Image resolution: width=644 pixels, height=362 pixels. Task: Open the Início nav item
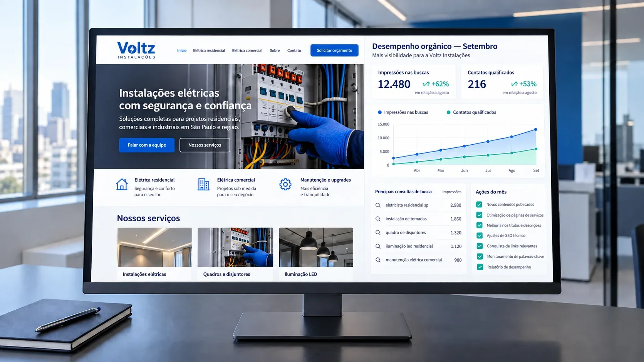click(182, 50)
